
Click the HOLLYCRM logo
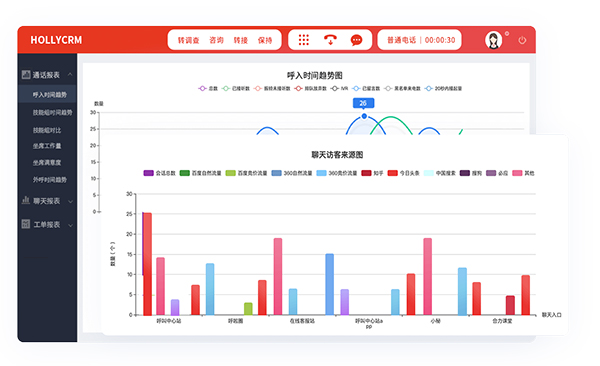pos(56,40)
